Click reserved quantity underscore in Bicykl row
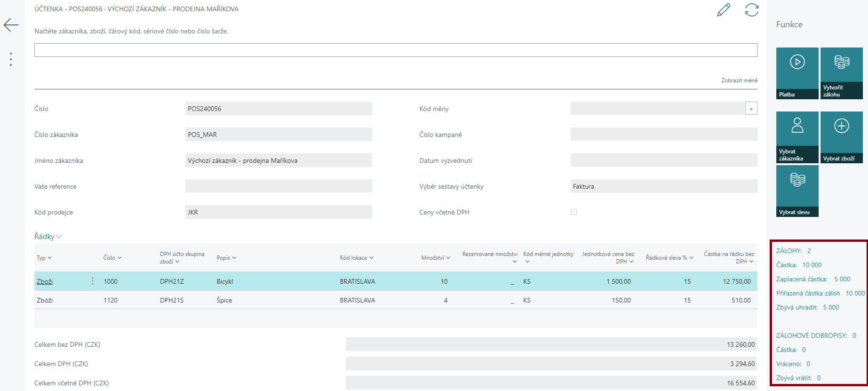Image resolution: width=868 pixels, height=391 pixels. pos(512,281)
